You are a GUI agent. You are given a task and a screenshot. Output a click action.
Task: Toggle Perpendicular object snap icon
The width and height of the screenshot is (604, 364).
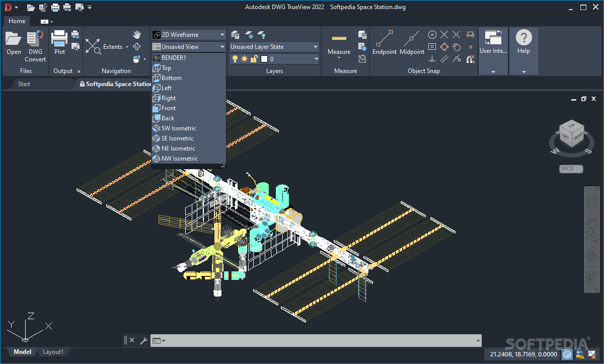tap(432, 59)
